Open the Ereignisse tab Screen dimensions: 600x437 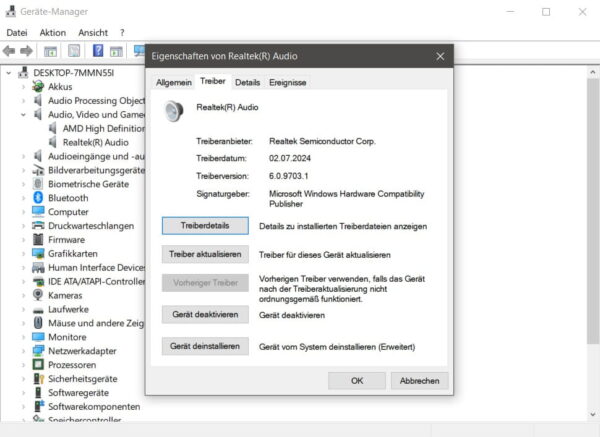[x=288, y=82]
